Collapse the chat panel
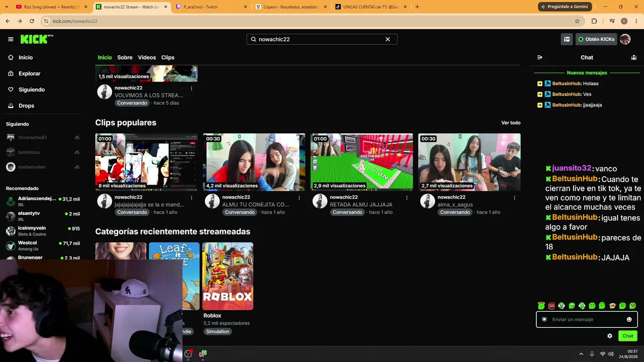The height and width of the screenshot is (362, 644). (540, 57)
